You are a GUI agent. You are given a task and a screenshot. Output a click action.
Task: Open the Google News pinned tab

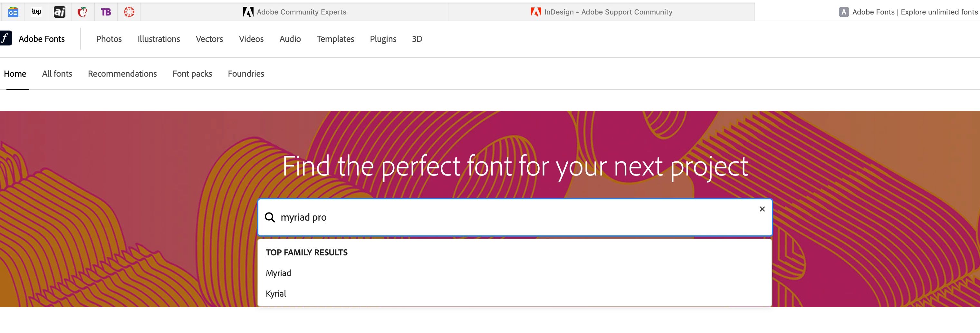tap(13, 12)
